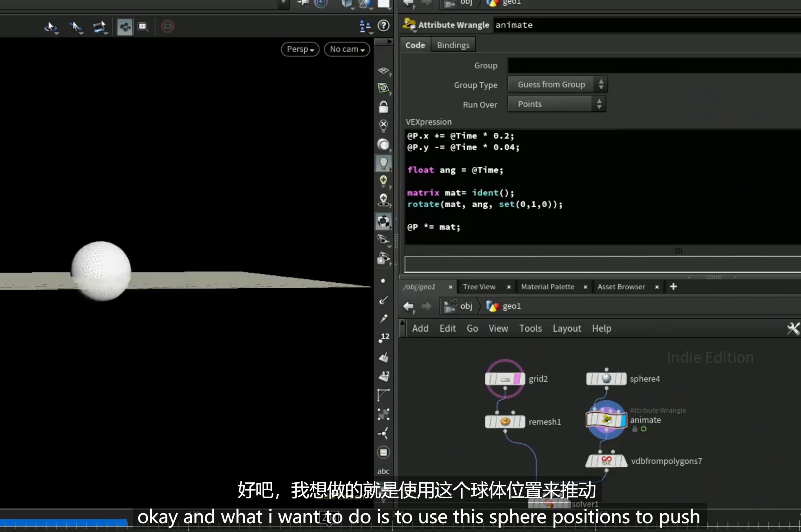Open the Persp viewport dropdown
The height and width of the screenshot is (532, 801).
pos(300,49)
